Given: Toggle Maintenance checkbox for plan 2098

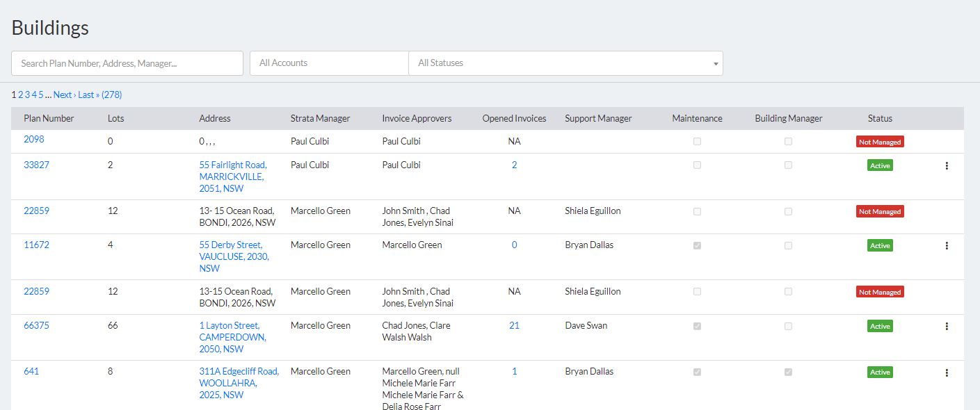Looking at the screenshot, I should [x=697, y=141].
